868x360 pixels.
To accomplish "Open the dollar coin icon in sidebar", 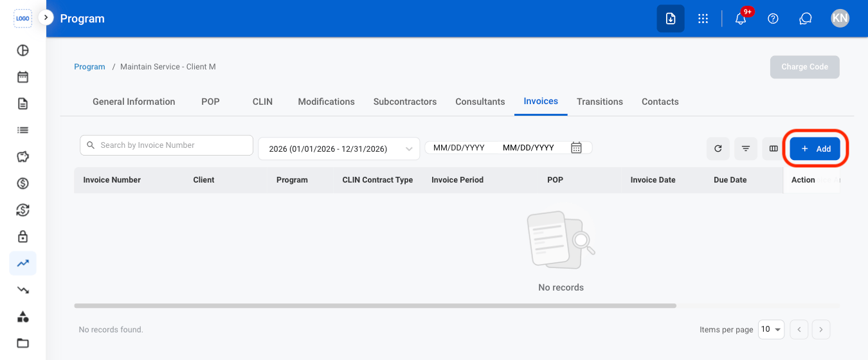I will coord(23,183).
